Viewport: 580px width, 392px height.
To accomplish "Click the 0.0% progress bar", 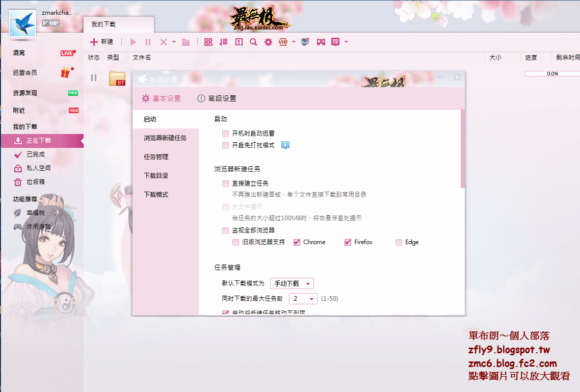I will 552,73.
